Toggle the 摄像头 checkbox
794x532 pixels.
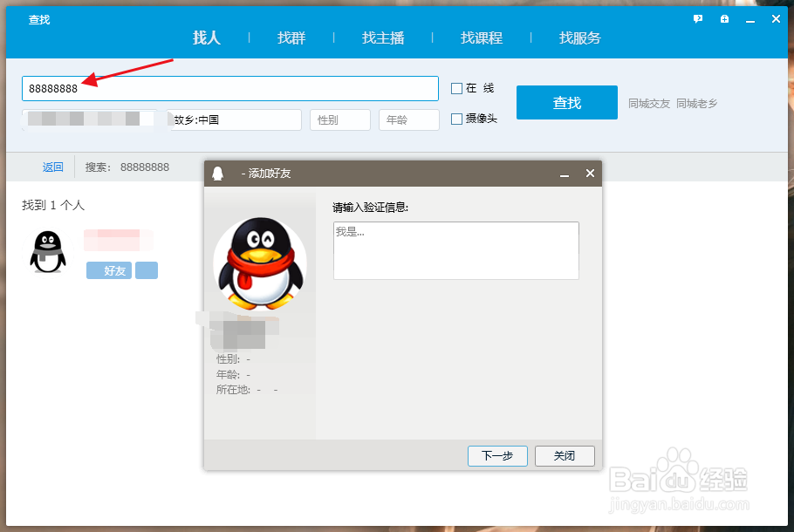point(456,119)
